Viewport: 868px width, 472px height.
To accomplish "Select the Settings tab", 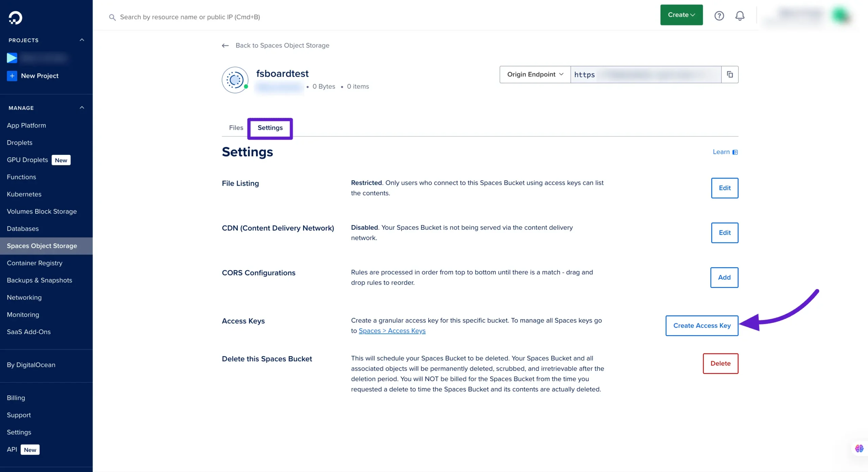I will [x=270, y=127].
